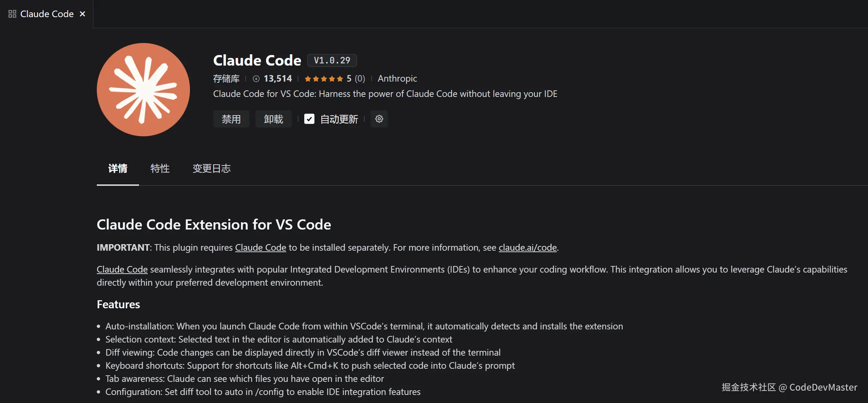The image size is (868, 403).
Task: Click the Claude Code link before "seamlessly integrates"
Action: coord(122,270)
